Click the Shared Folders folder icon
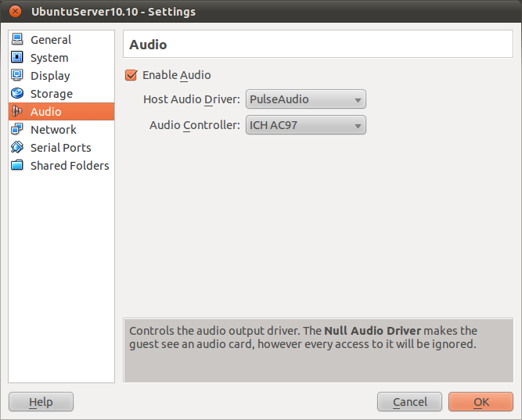 coord(17,166)
